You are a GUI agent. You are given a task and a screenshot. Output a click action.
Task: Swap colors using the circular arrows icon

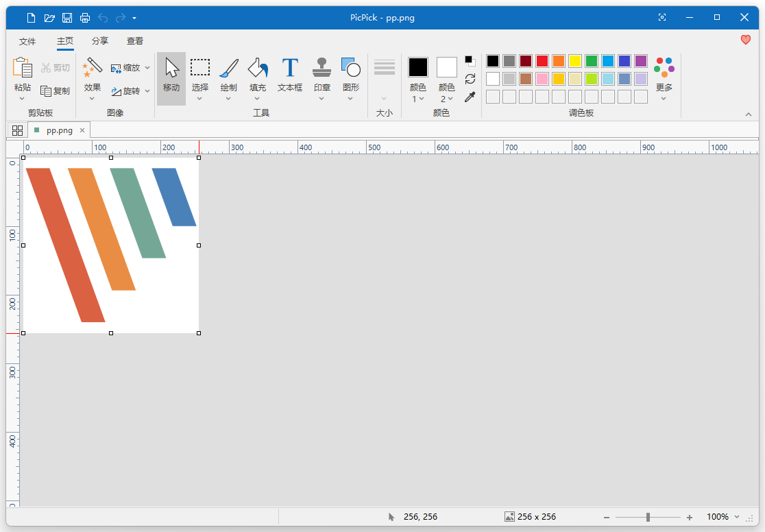[x=470, y=79]
